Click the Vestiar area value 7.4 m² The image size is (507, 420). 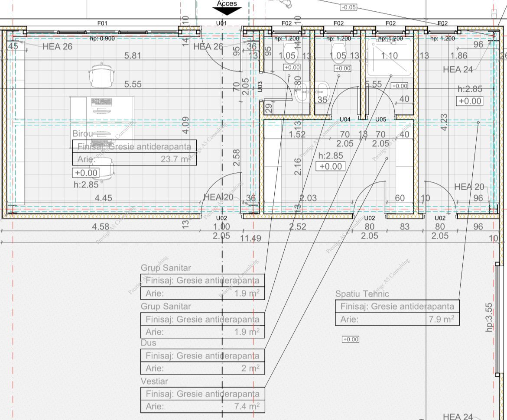(x=247, y=406)
